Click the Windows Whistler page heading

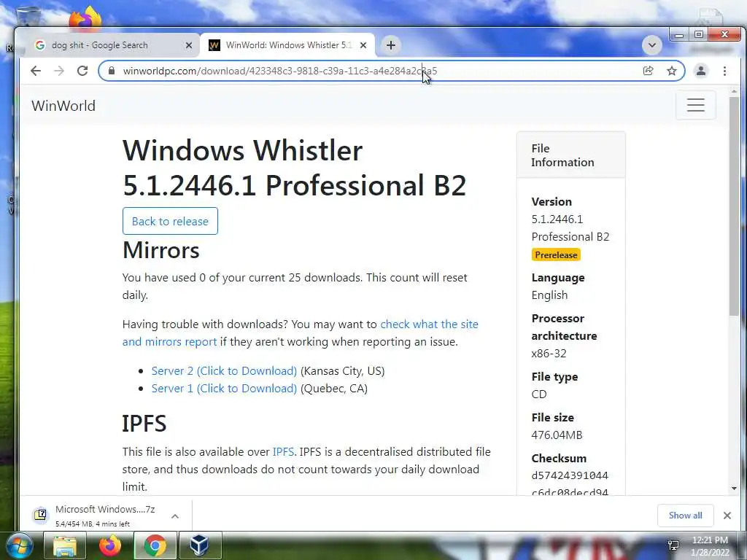click(295, 168)
